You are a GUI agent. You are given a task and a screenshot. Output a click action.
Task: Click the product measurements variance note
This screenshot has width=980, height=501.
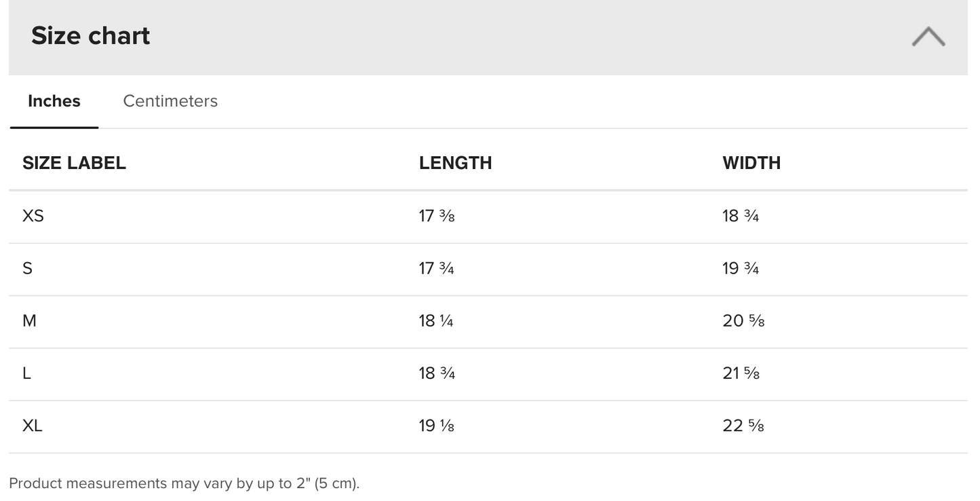pos(184,483)
